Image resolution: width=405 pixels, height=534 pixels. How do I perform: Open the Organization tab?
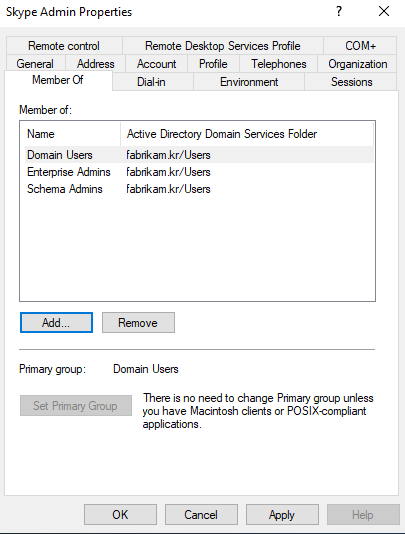[357, 64]
